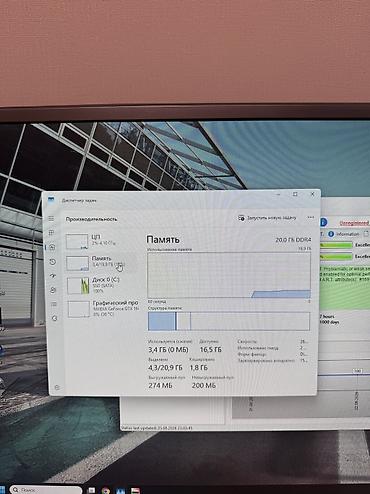Open the Processes page icon in sidebar
The image size is (370, 494).
click(x=51, y=233)
